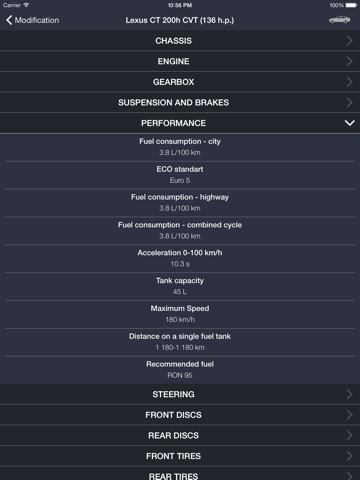Go back via the Modification arrow

click(32, 20)
